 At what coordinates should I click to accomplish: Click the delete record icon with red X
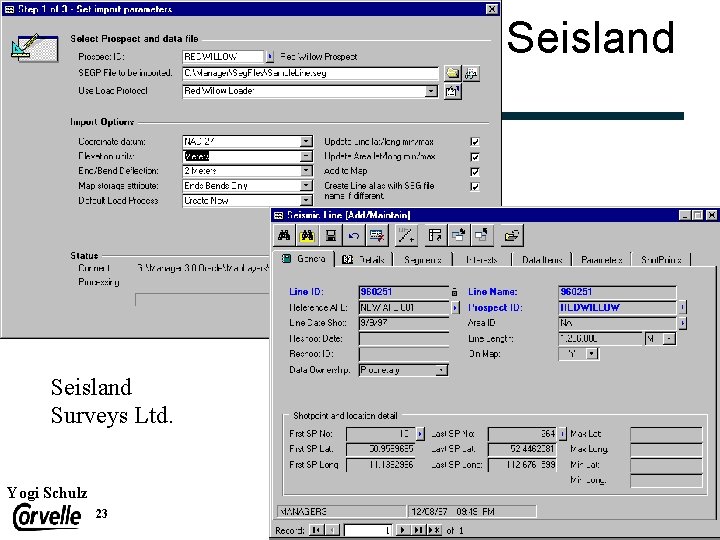(x=377, y=236)
